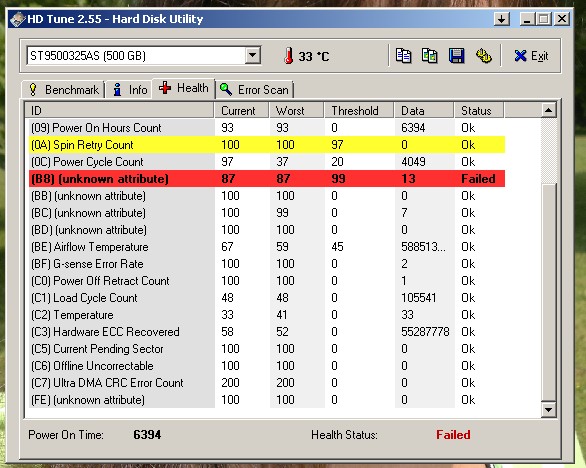This screenshot has width=586, height=468.
Task: Select the Hardware ECC Recovered row
Action: pos(267,332)
